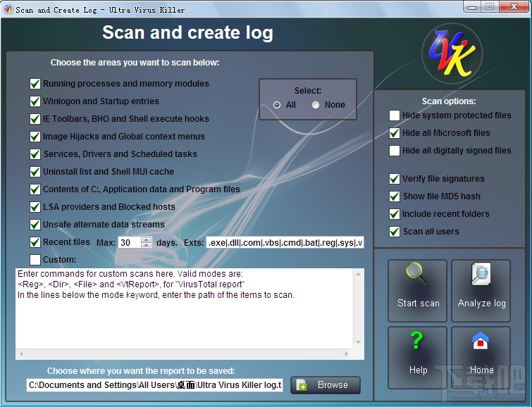Decrease max days with down spinner arrow
The width and height of the screenshot is (532, 407).
tap(147, 245)
